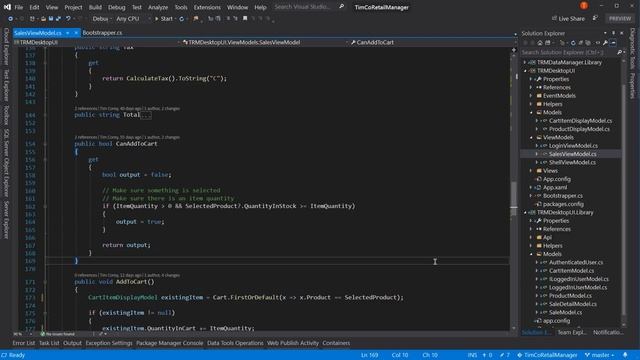Open the Containers tab
The width and height of the screenshot is (640, 360).
click(336, 343)
